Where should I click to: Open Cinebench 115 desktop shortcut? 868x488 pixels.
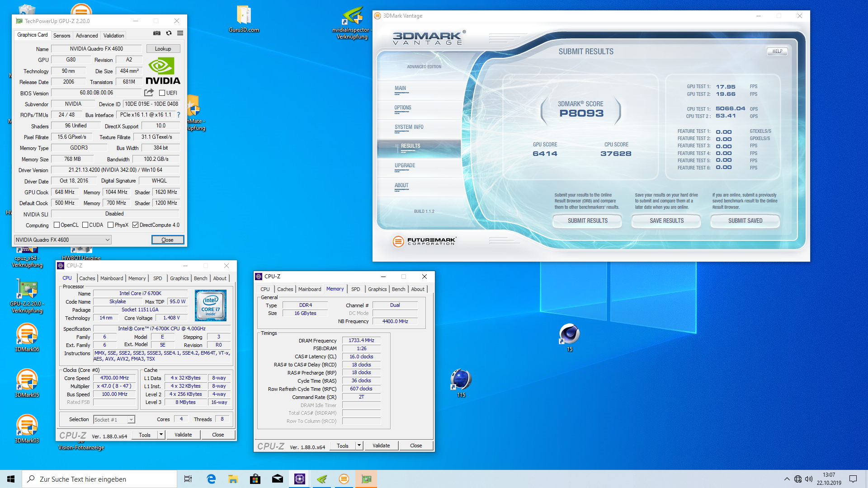coord(461,383)
